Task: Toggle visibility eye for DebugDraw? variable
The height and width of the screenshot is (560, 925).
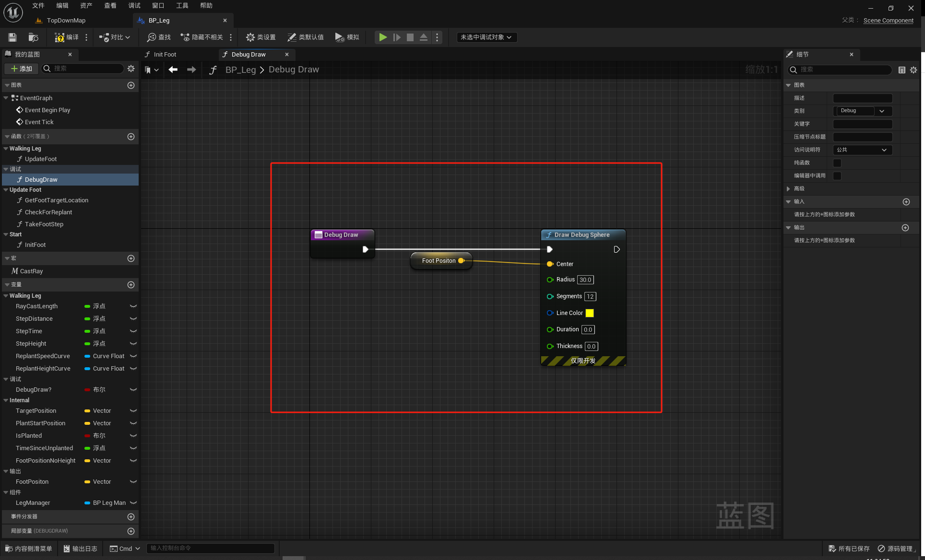Action: point(133,390)
